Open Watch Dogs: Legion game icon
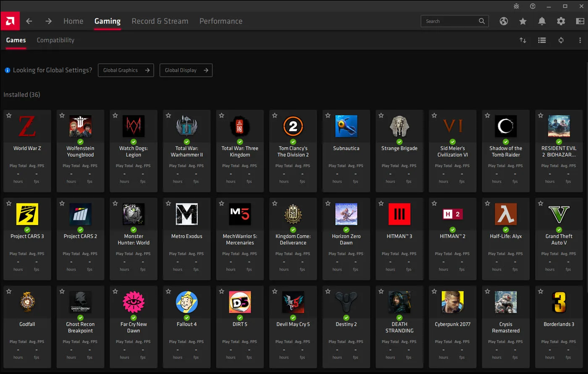 coord(134,126)
